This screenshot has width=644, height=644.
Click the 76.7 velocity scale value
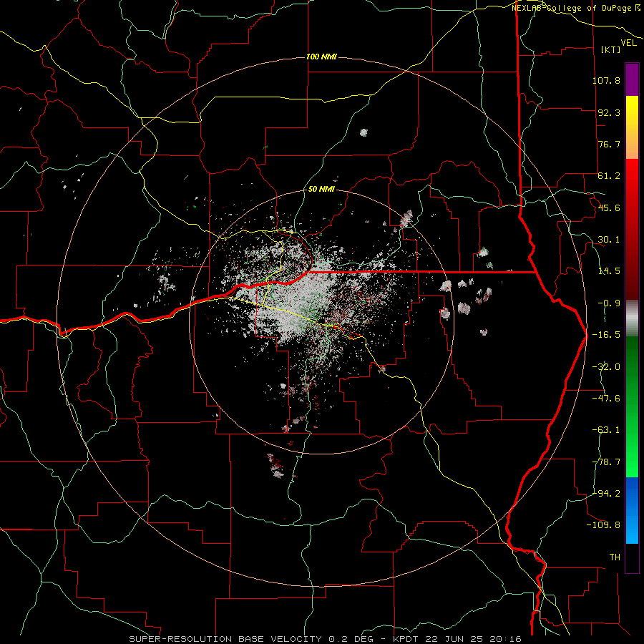[x=609, y=144]
